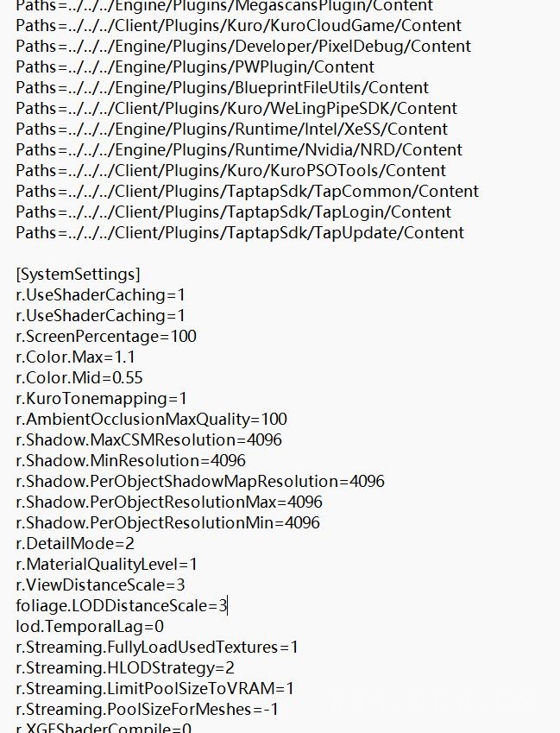Place cursor on r.DetailMode=2 line
The image size is (560, 733).
pos(75,544)
